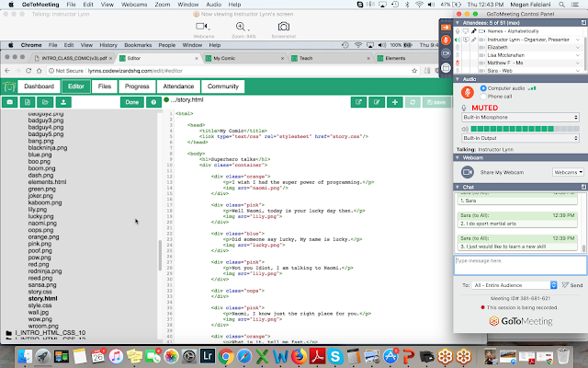Open Built-in Output dropdown
Screen dimensions: 588x368
click(520, 138)
